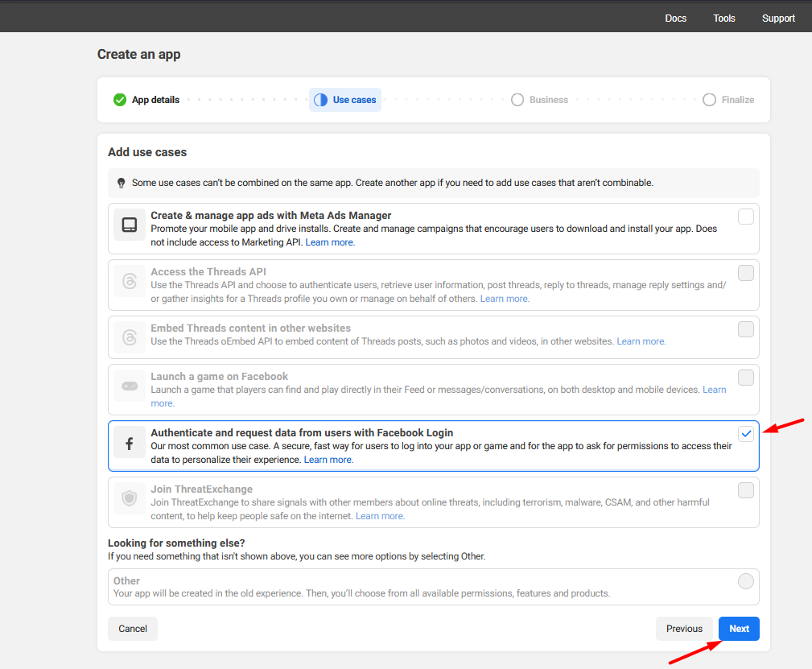Click the 'Looking for something else?' heading
Screen dimensions: 812x669
tap(176, 543)
